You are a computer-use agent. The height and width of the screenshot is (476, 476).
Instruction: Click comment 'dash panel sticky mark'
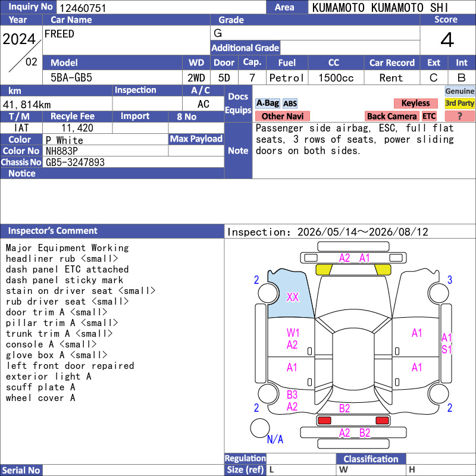(65, 280)
